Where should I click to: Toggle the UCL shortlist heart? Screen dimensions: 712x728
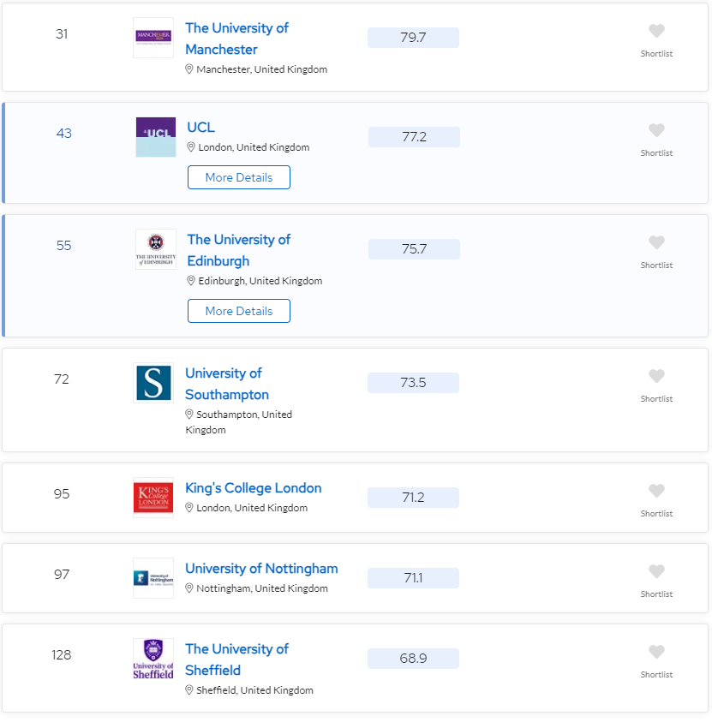[656, 130]
